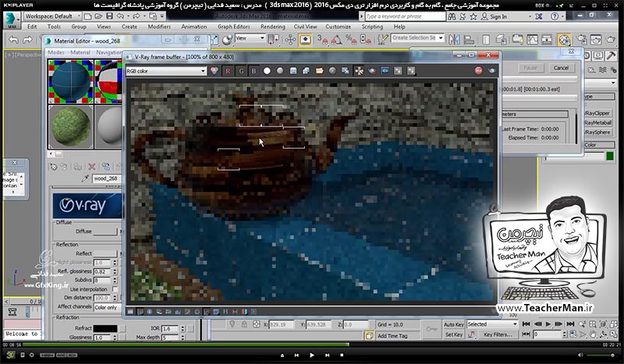
Task: Toggle the highlighted select-and-place toolbar icon
Action: (x=305, y=40)
